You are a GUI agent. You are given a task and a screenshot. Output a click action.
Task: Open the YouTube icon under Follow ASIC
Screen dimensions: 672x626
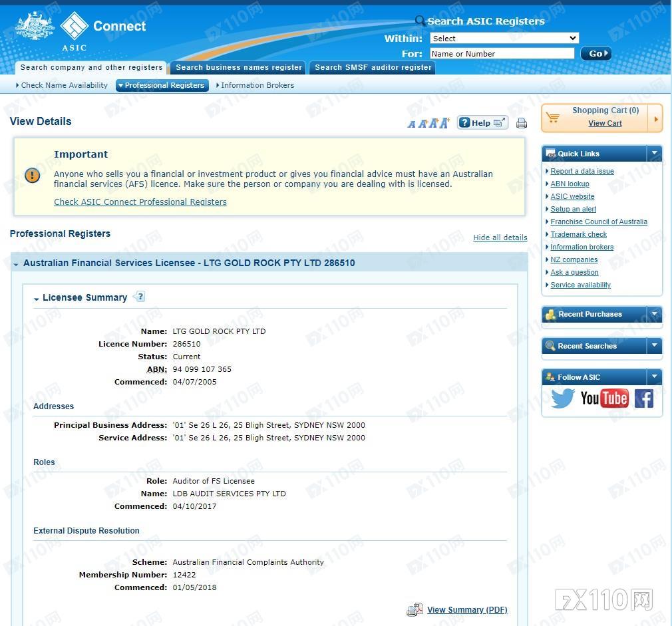click(x=604, y=398)
